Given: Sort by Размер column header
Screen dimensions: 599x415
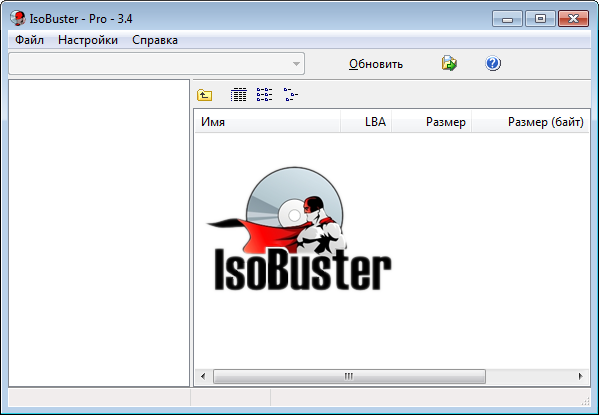Looking at the screenshot, I should click(431, 122).
